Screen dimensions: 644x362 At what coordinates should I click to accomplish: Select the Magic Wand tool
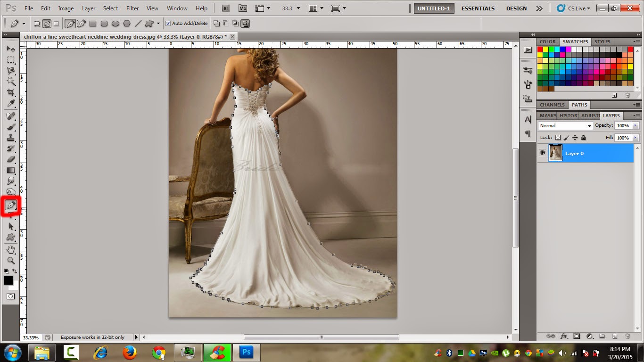(x=10, y=82)
